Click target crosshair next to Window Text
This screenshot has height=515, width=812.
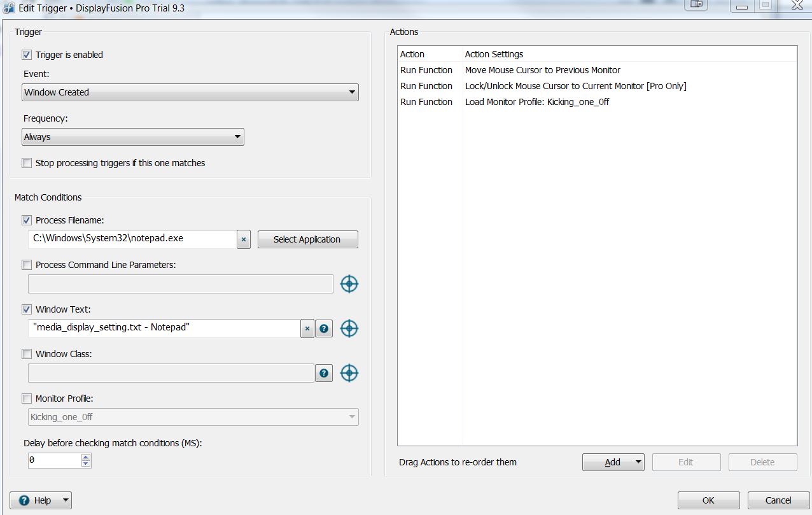pos(349,328)
